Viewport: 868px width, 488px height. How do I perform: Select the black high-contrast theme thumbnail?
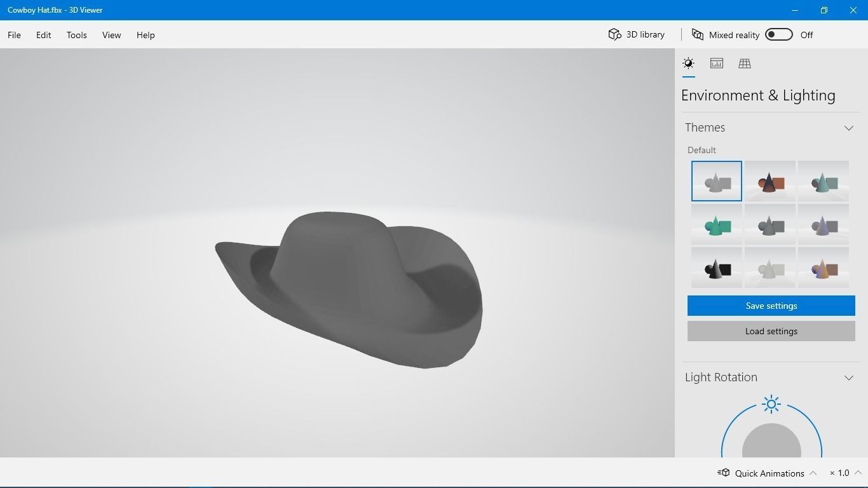(x=717, y=268)
